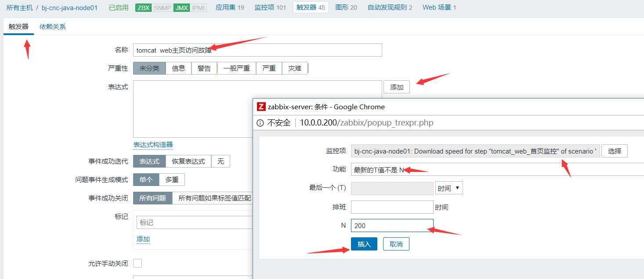Enable the 允许手动关闭 checkbox
The width and height of the screenshot is (644, 279).
tap(137, 263)
